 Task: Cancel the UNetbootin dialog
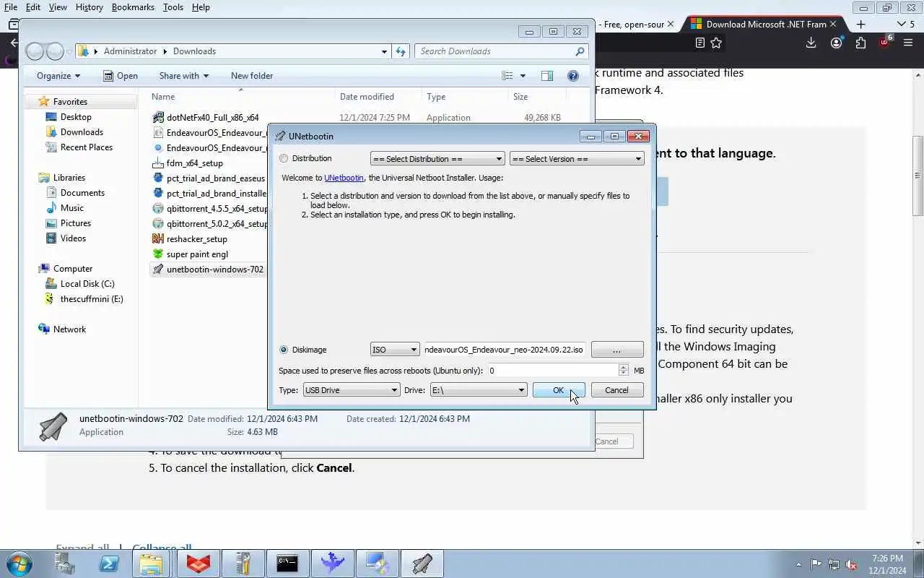pyautogui.click(x=617, y=390)
